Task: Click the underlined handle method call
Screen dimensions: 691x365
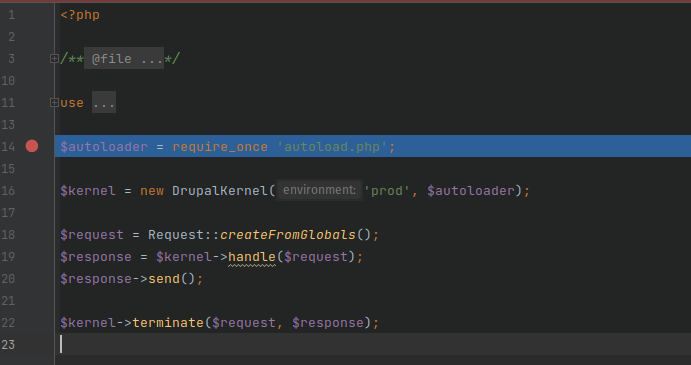Action: (252, 257)
